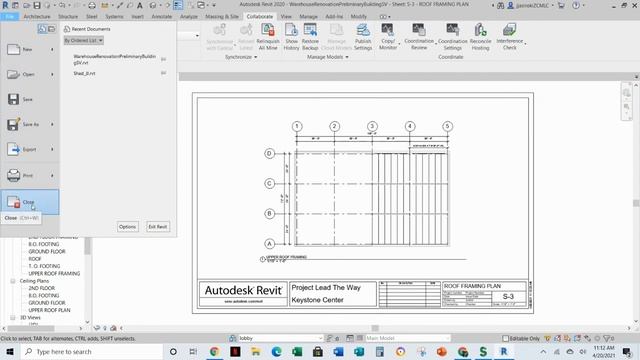
Task: Click the Copy/Monitor tool
Action: 388,37
